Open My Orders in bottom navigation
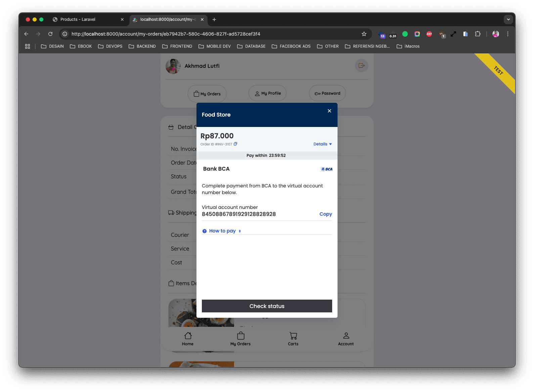 pos(240,339)
